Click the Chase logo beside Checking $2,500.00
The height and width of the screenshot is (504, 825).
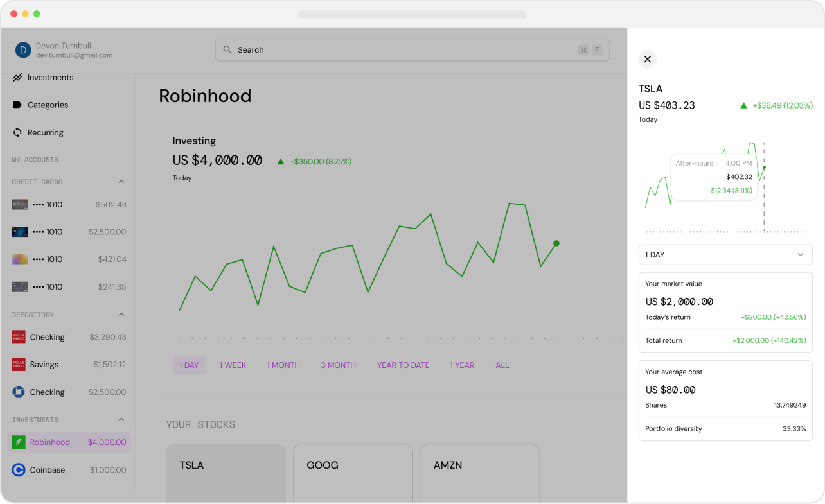point(19,392)
